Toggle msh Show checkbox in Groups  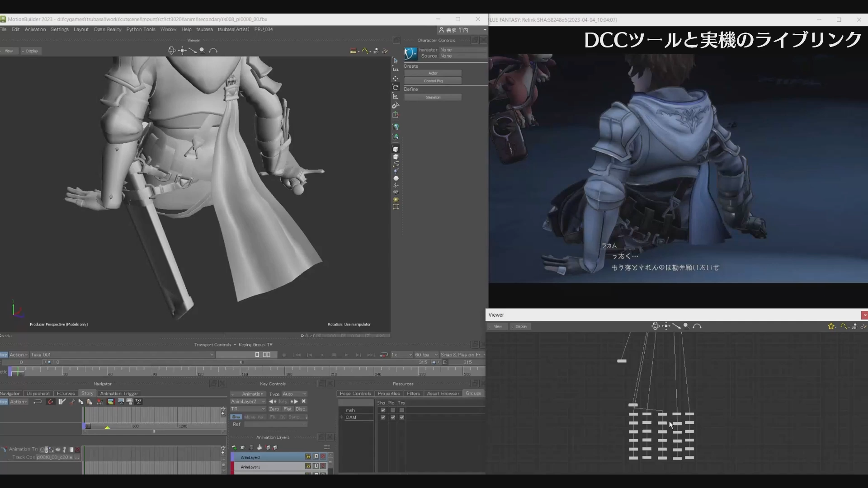point(383,410)
